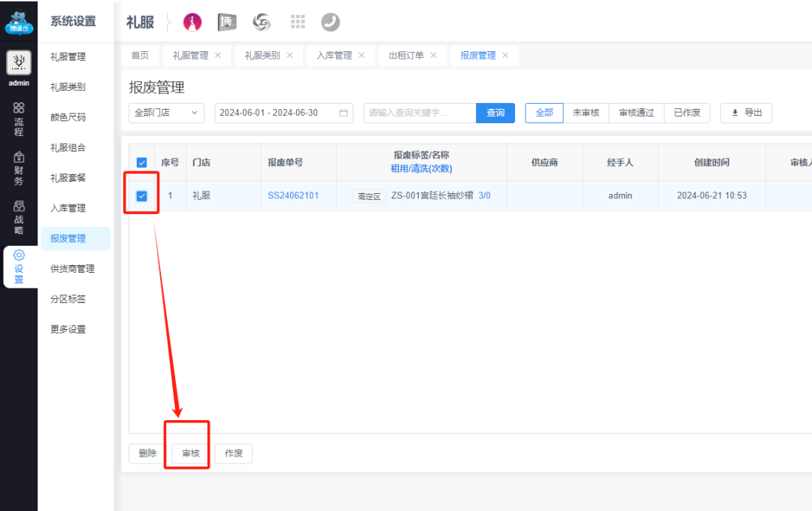Screen dimensions: 812x511
Task: Open the admin avatar profile
Action: [19, 62]
